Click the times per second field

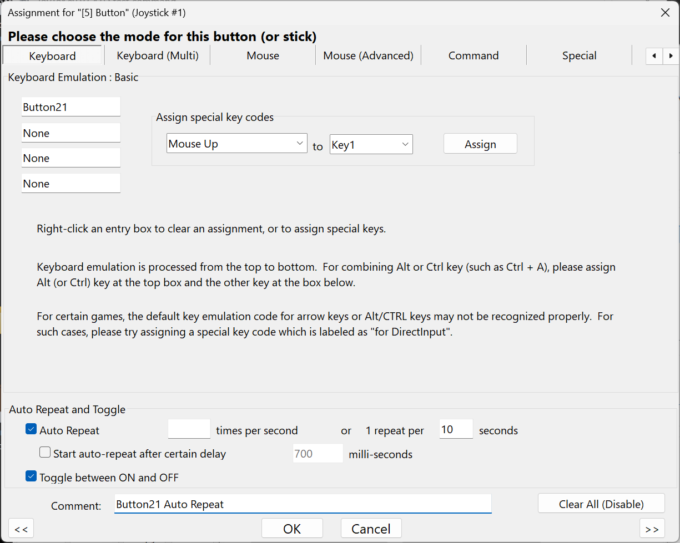tap(189, 429)
